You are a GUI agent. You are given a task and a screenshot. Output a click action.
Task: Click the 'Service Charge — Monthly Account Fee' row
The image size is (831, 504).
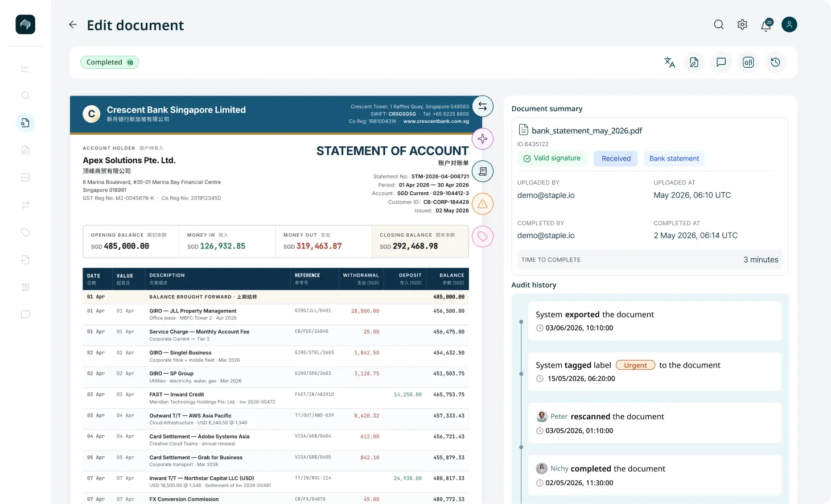point(275,335)
